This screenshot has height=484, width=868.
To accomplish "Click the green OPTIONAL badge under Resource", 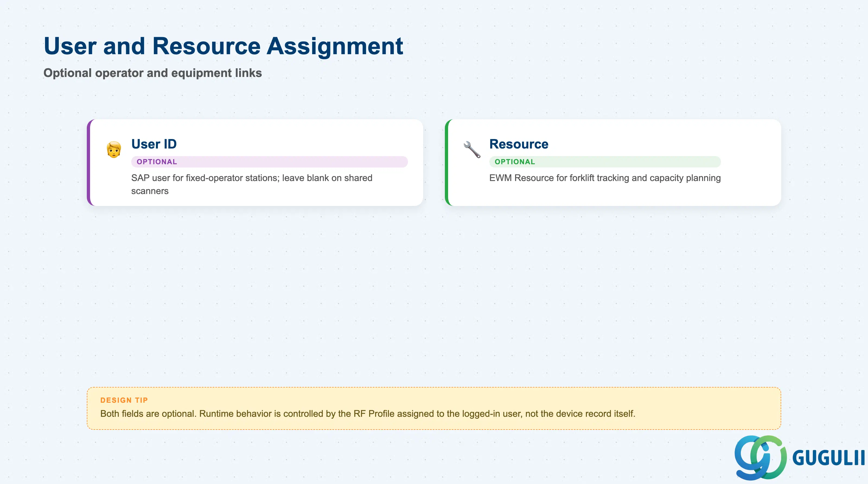I will coord(605,162).
